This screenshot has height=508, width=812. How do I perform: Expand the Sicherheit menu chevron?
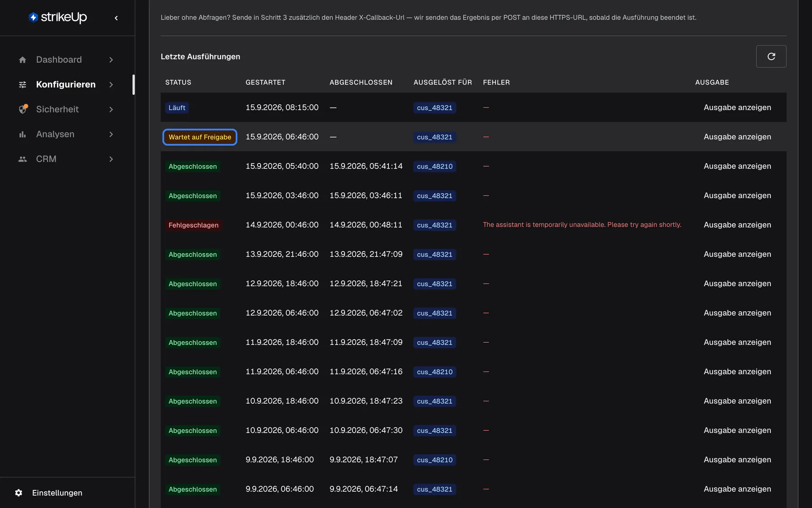pos(111,109)
